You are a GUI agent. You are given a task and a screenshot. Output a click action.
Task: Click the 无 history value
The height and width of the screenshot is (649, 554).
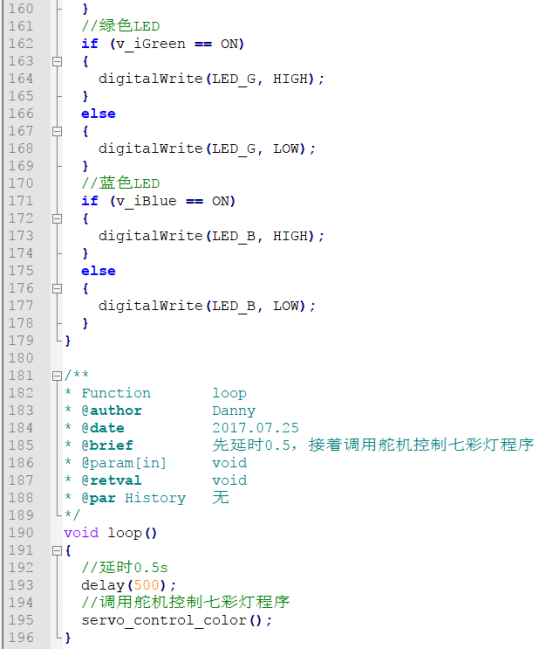(221, 498)
